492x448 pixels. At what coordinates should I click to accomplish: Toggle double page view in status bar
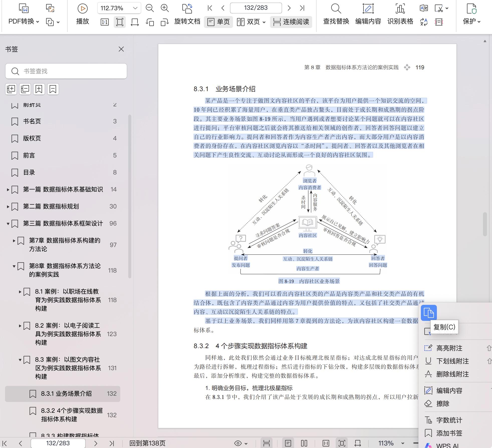click(x=304, y=443)
